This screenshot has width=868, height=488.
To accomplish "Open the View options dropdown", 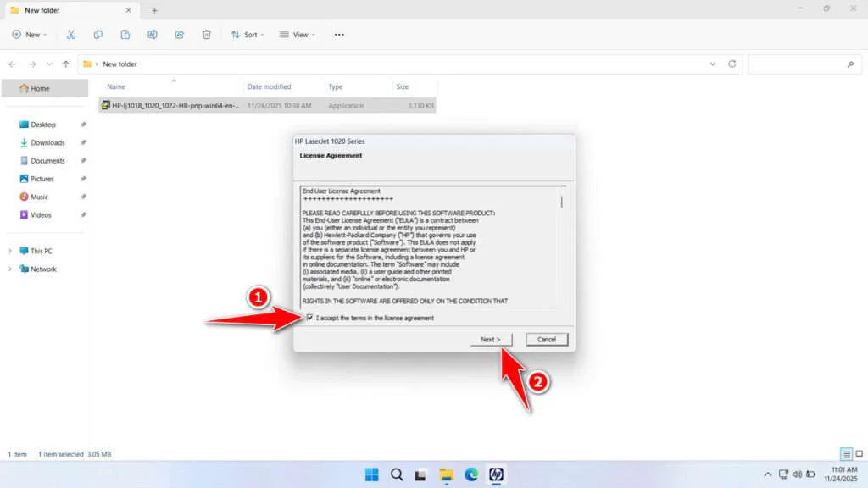I will click(x=297, y=34).
